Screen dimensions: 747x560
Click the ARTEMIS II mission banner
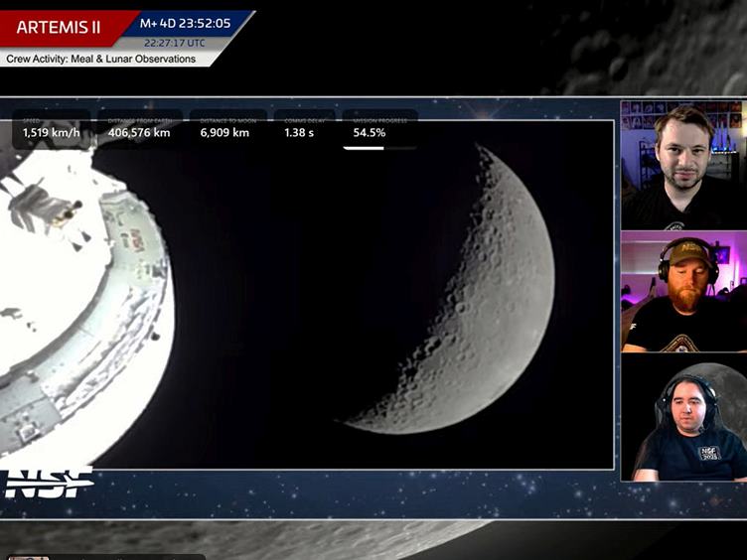[x=62, y=26]
